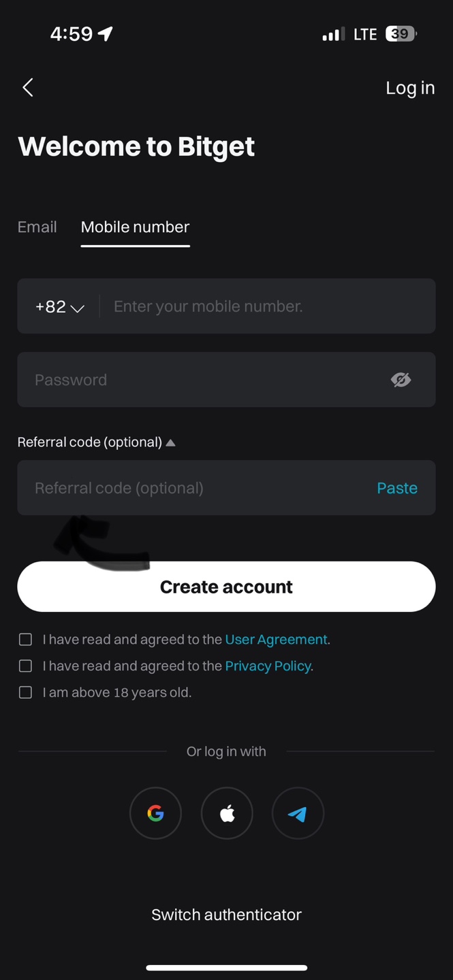Tap the location arrow status icon
This screenshot has height=980, width=453.
105,34
